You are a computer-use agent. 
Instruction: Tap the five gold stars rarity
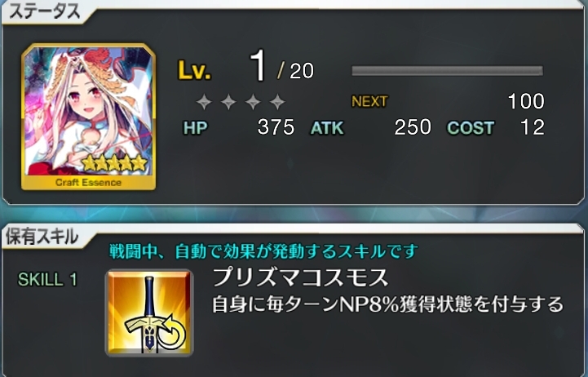(115, 163)
